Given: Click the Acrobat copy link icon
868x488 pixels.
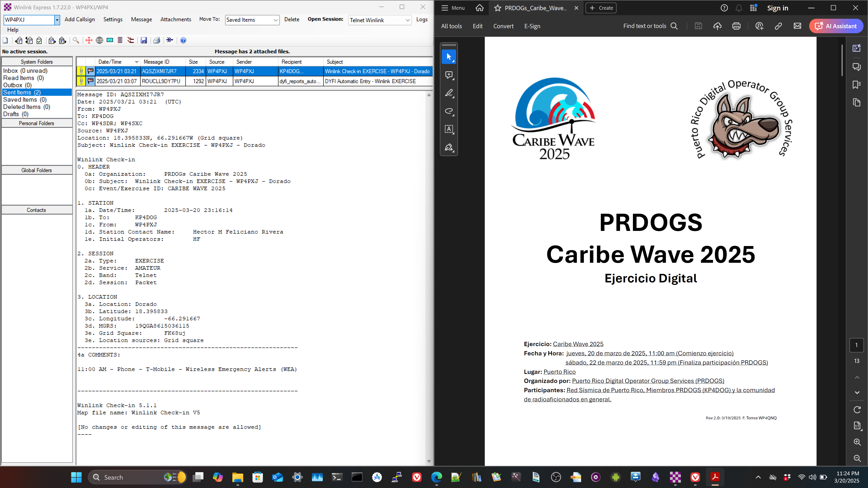Looking at the screenshot, I should click(778, 26).
